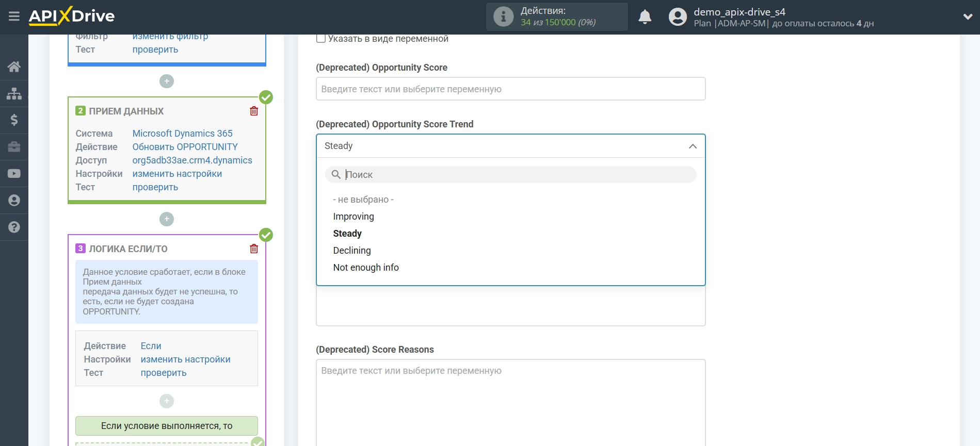Open the 'Если' action link
This screenshot has height=446, width=980.
[151, 346]
